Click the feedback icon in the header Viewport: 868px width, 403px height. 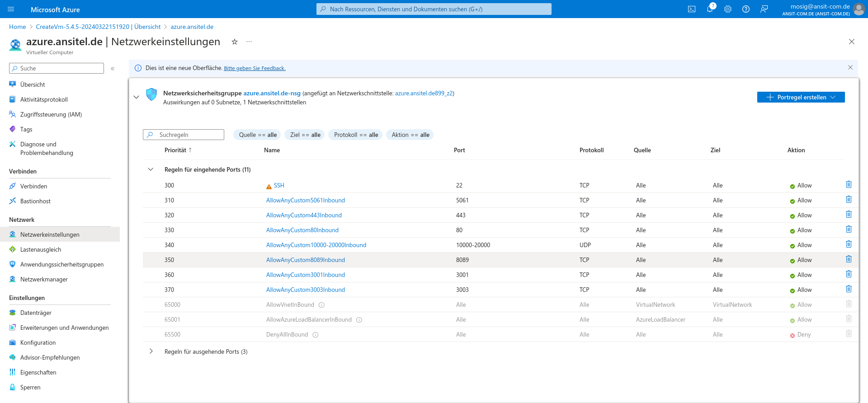point(764,9)
